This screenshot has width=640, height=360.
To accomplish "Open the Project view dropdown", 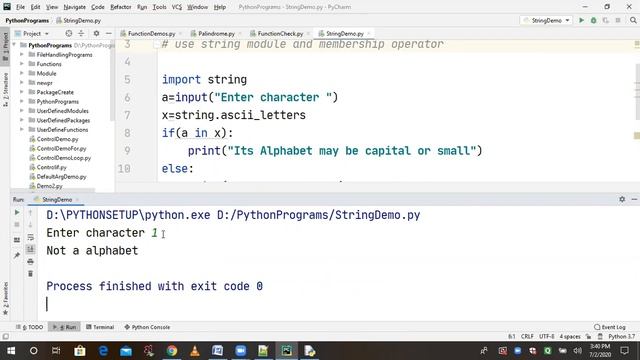I will tap(32, 33).
